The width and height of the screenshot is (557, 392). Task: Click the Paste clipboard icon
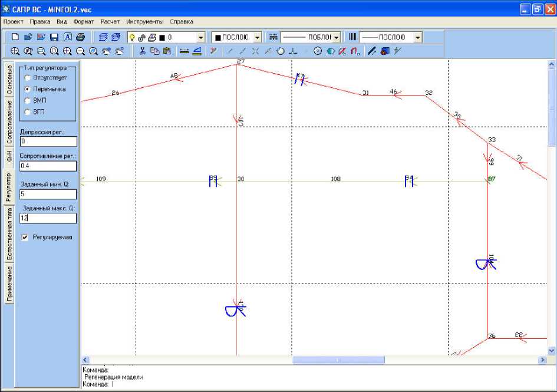tap(167, 51)
